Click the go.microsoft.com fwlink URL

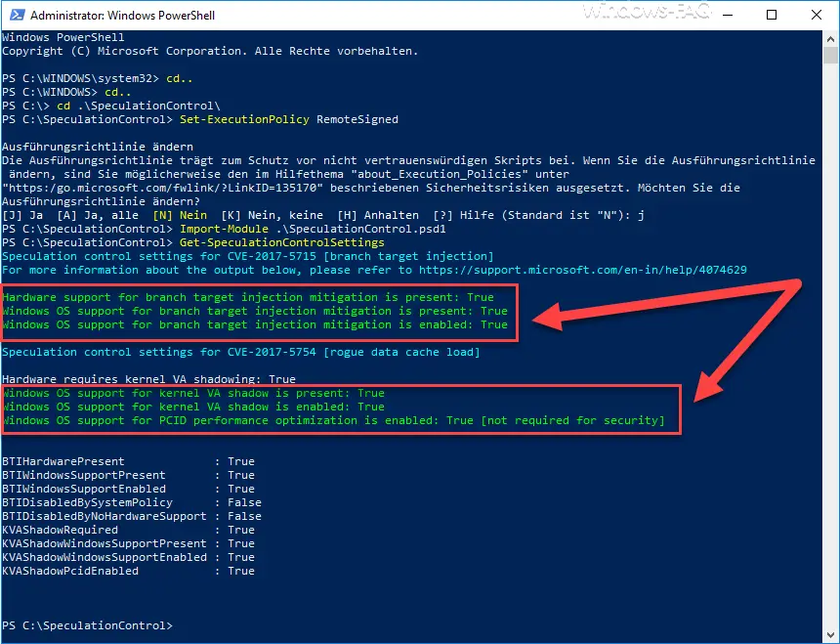[162, 188]
